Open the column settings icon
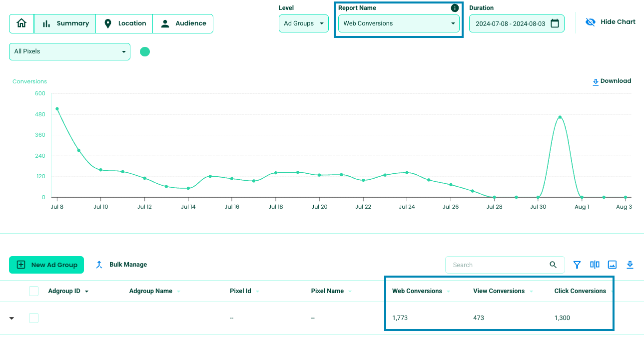The width and height of the screenshot is (644, 340). [x=595, y=265]
